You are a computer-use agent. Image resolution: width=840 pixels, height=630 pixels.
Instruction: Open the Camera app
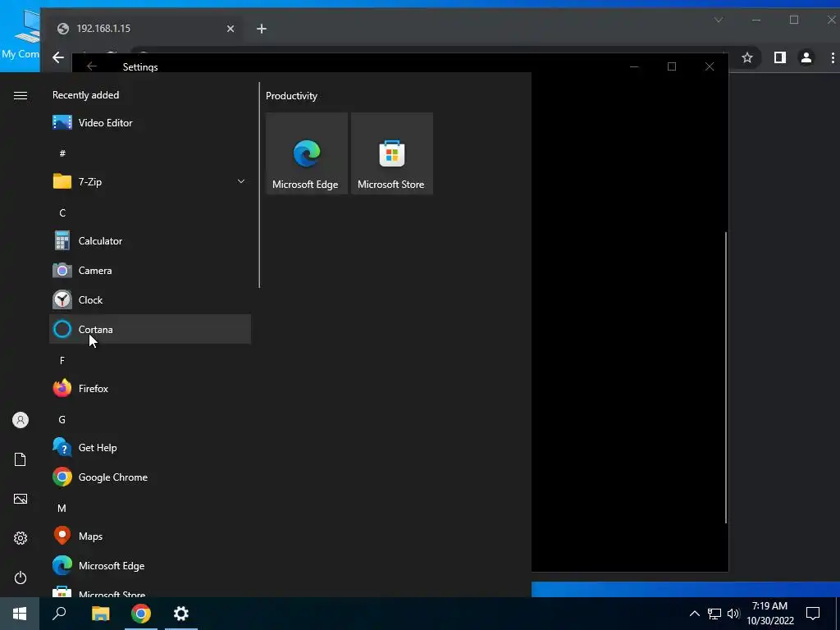tap(150, 271)
